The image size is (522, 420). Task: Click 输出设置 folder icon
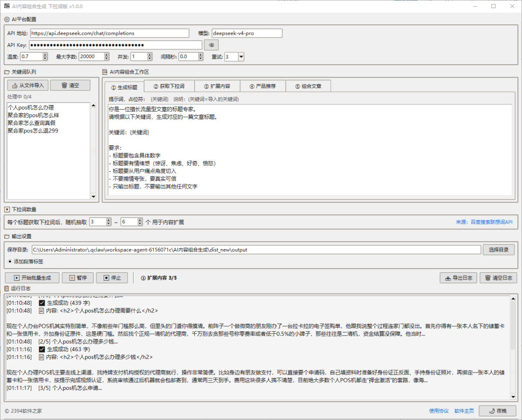tap(7, 237)
